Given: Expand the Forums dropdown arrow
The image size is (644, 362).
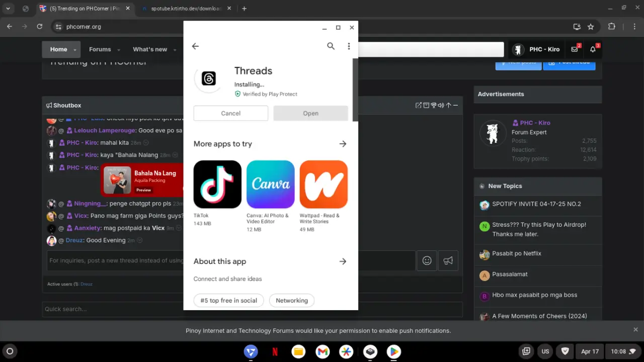Looking at the screenshot, I should click(x=119, y=50).
